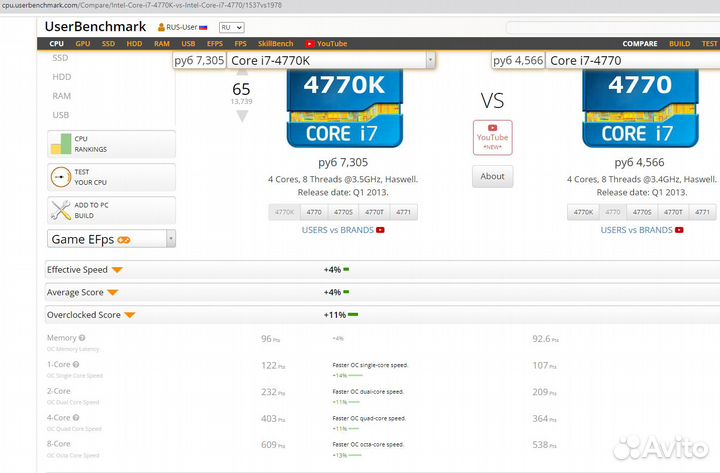
Task: Select 4770T variant under left CPU
Action: (374, 212)
